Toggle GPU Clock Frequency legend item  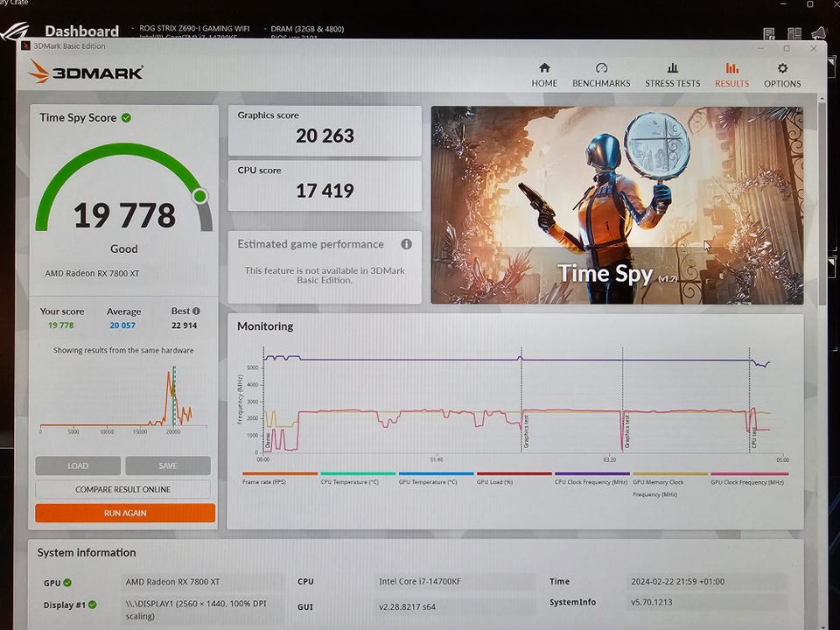click(748, 479)
